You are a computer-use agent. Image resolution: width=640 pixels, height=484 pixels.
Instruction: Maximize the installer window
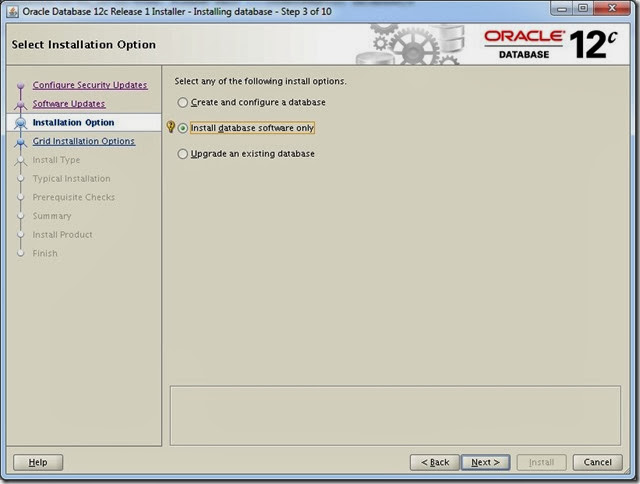pyautogui.click(x=583, y=9)
